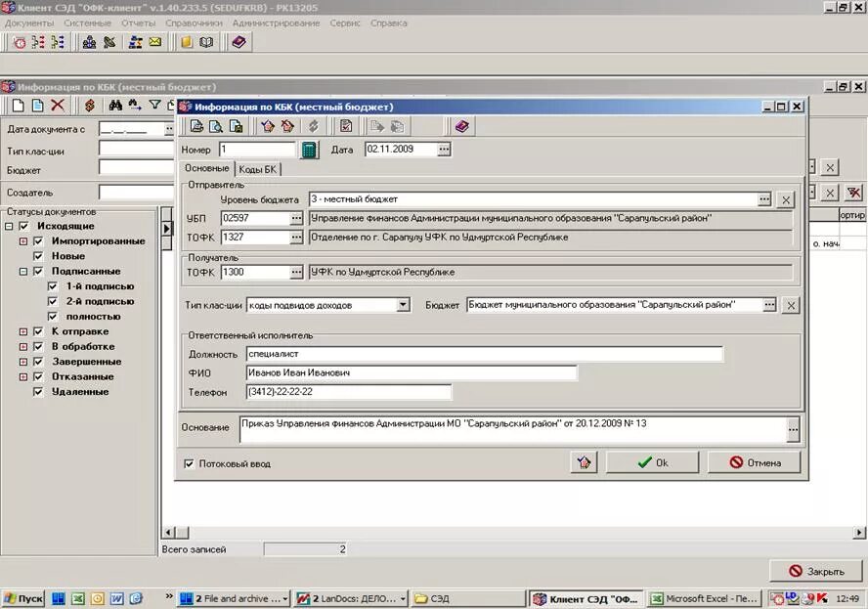
Task: Toggle the Потоковый ввод checkbox
Action: [189, 463]
